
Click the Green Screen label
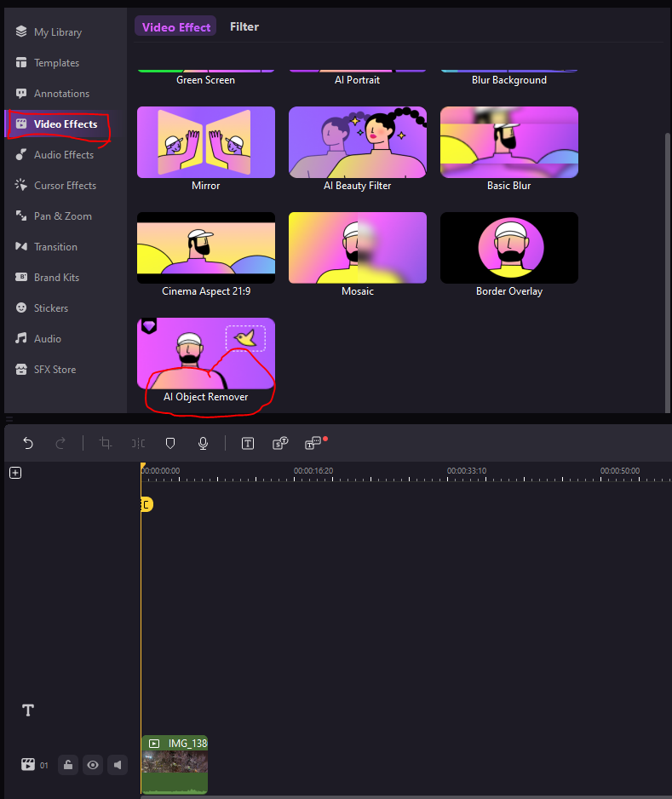coord(206,80)
